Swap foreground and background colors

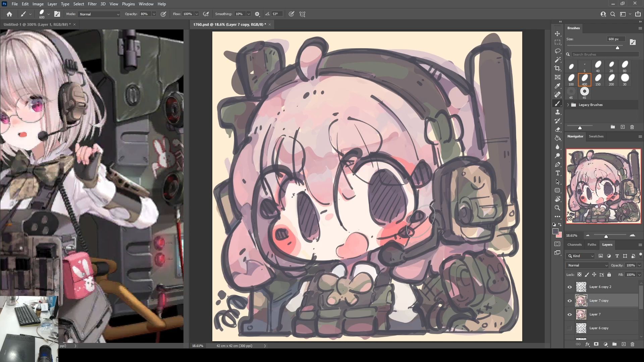tap(560, 225)
